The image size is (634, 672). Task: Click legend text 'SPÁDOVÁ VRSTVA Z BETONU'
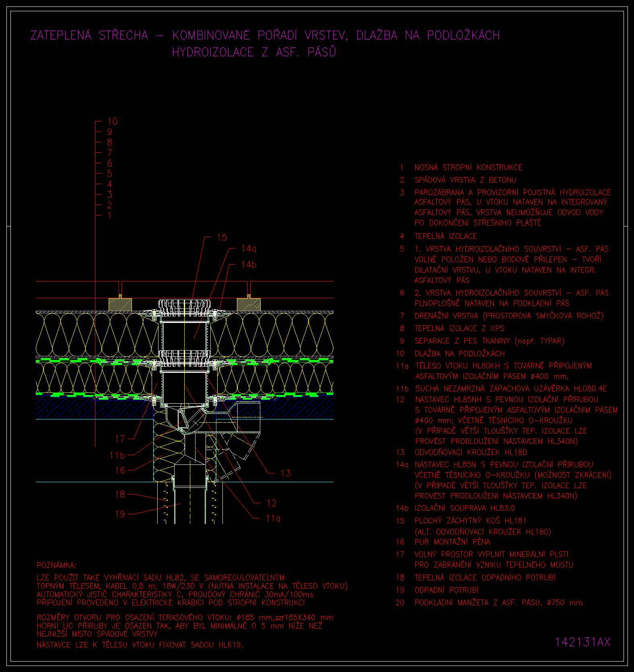pyautogui.click(x=465, y=180)
